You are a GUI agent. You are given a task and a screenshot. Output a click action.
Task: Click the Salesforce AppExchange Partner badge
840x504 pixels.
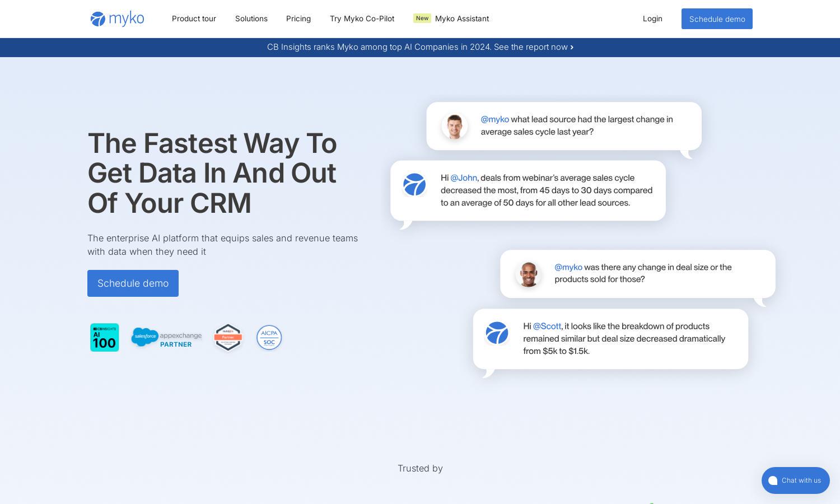coord(166,337)
